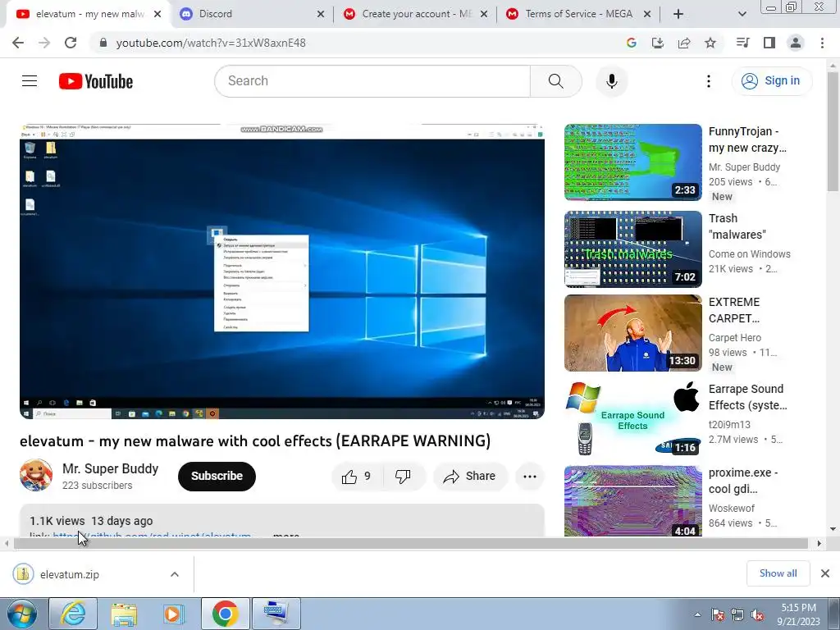
Task: Click the YouTube search input field
Action: tap(372, 81)
